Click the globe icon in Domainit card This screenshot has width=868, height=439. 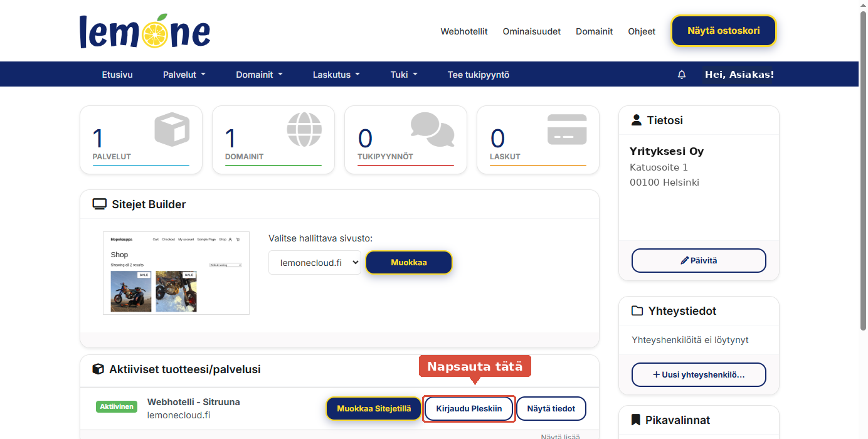click(304, 129)
